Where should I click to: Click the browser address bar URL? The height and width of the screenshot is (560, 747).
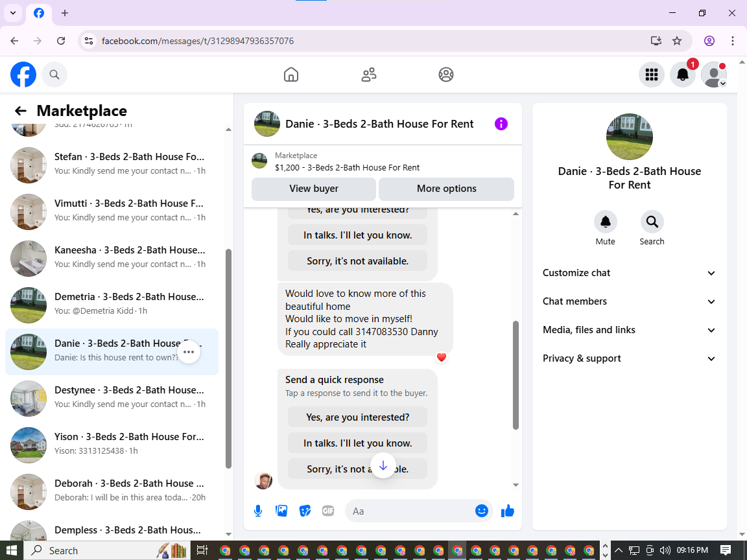pos(198,41)
